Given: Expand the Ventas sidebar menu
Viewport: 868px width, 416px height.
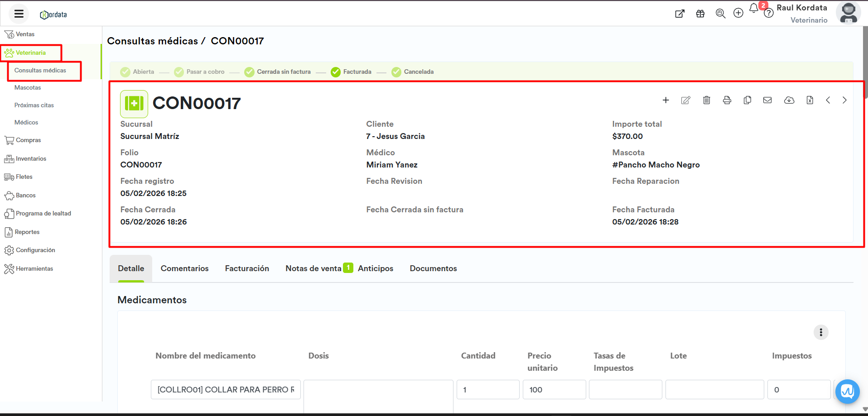Looking at the screenshot, I should pyautogui.click(x=25, y=34).
